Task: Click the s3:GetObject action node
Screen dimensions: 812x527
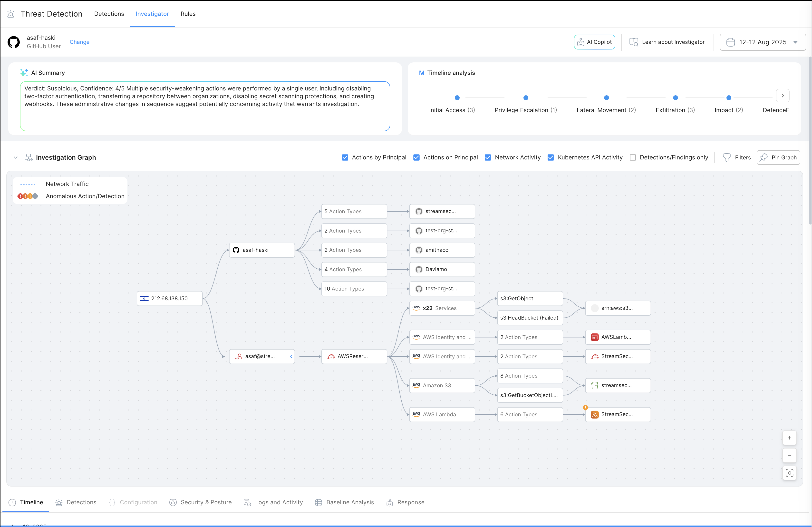Action: tap(530, 298)
